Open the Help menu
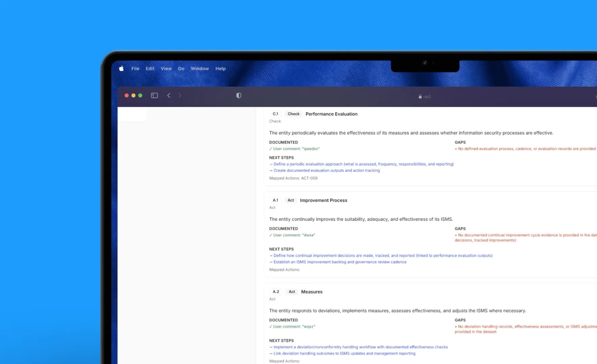Screen dimensions: 597x364 click(x=221, y=69)
